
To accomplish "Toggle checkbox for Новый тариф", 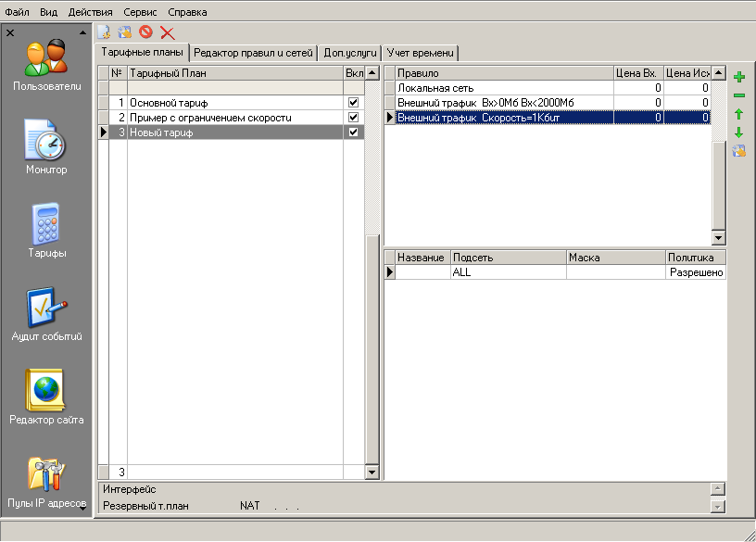I will coord(352,132).
